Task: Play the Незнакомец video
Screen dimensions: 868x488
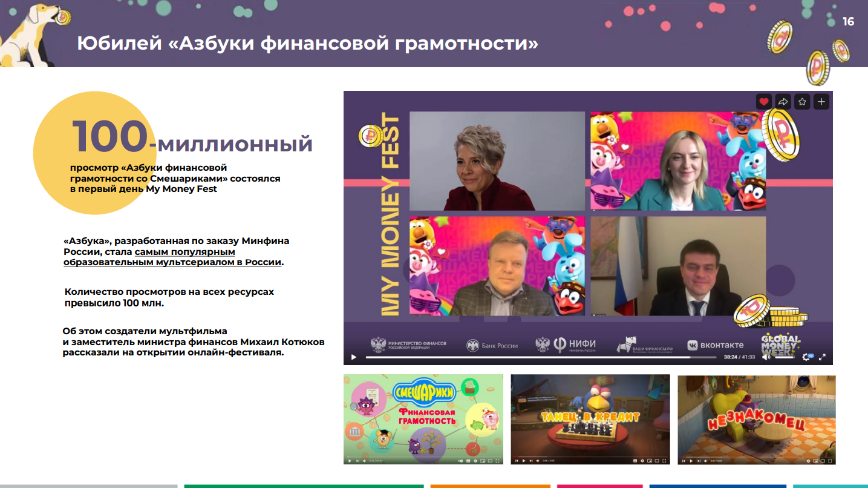Action: (x=691, y=461)
